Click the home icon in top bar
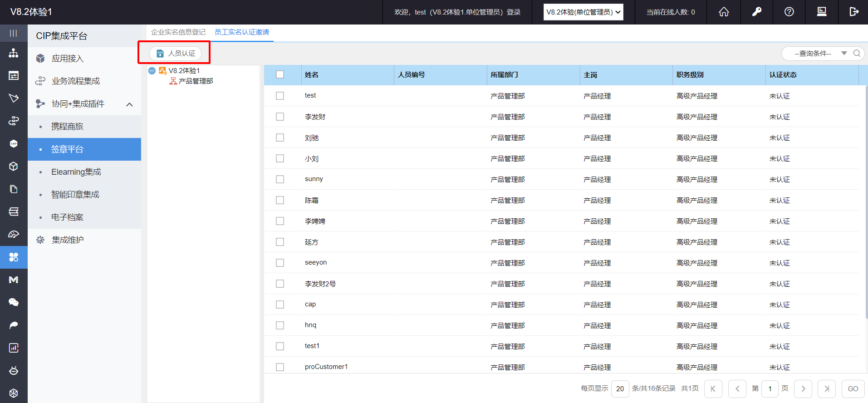This screenshot has height=403, width=868. click(x=724, y=12)
